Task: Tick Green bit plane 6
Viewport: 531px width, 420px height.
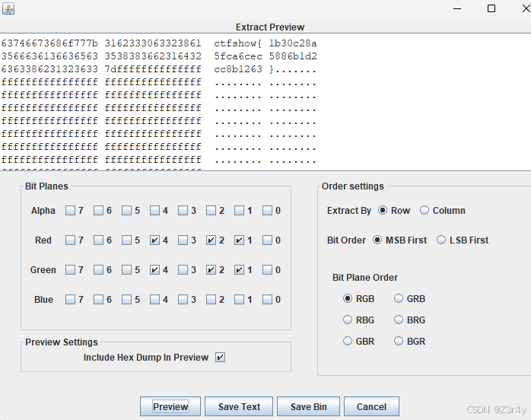Action: pyautogui.click(x=98, y=270)
